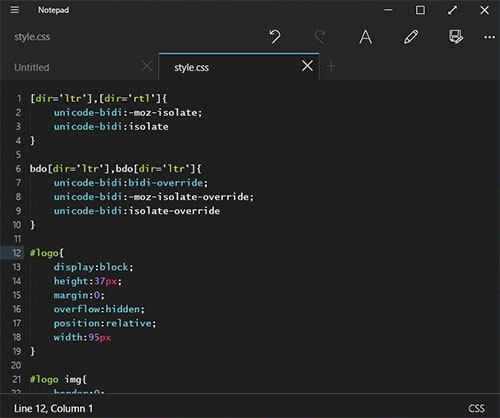Close the Notepad window
500x418 pixels.
pos(484,10)
